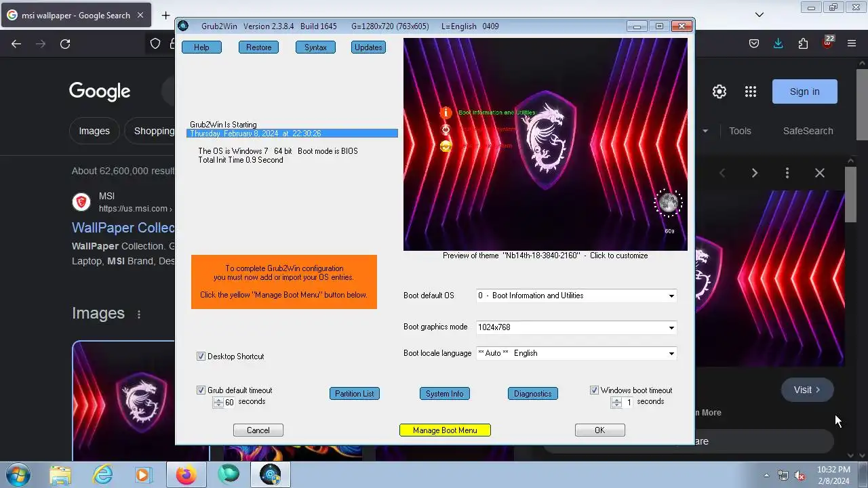Open the SafeSearch option
The height and width of the screenshot is (488, 868).
(808, 131)
